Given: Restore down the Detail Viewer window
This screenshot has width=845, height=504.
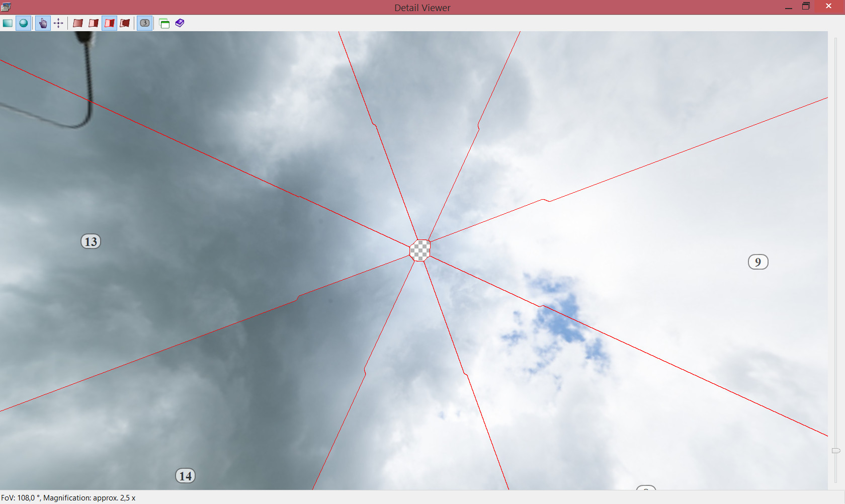Looking at the screenshot, I should [x=806, y=7].
